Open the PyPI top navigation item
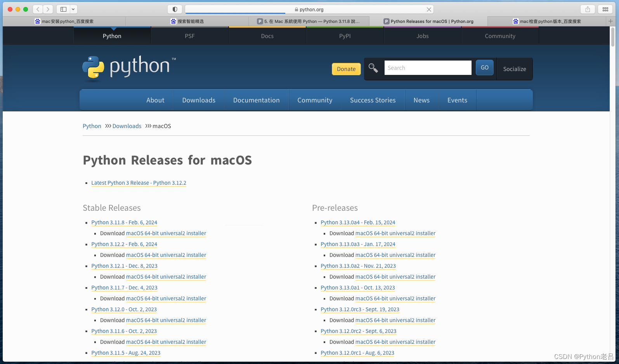Screen dimensions: 619x364 pyautogui.click(x=345, y=36)
